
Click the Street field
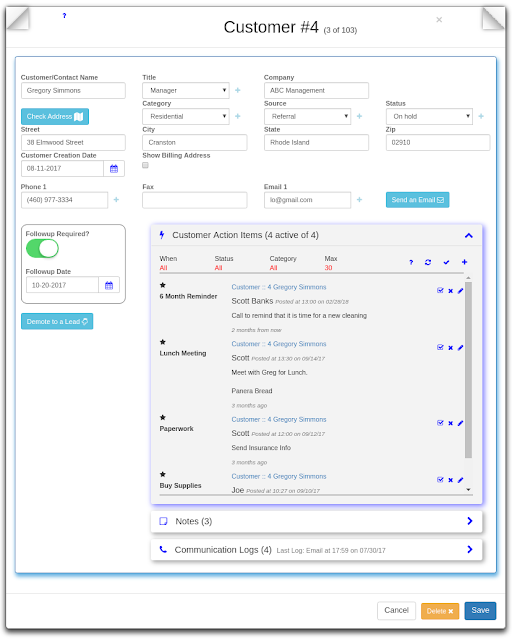(x=73, y=142)
